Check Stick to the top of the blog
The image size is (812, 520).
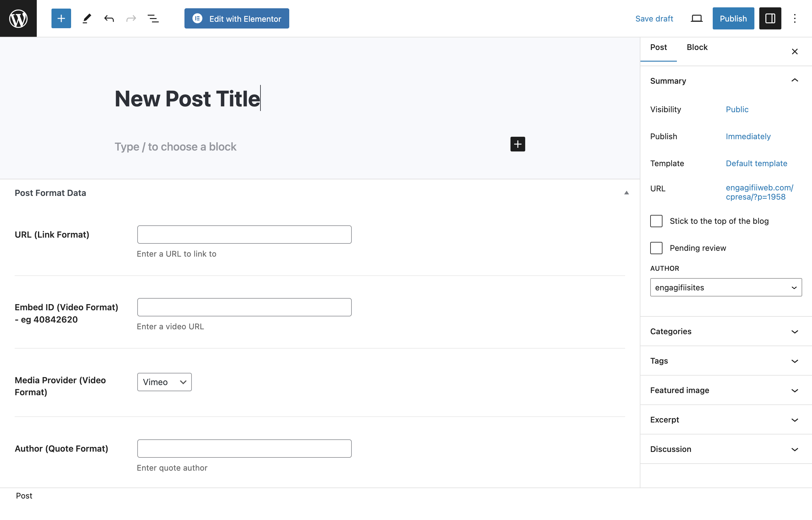coord(656,221)
